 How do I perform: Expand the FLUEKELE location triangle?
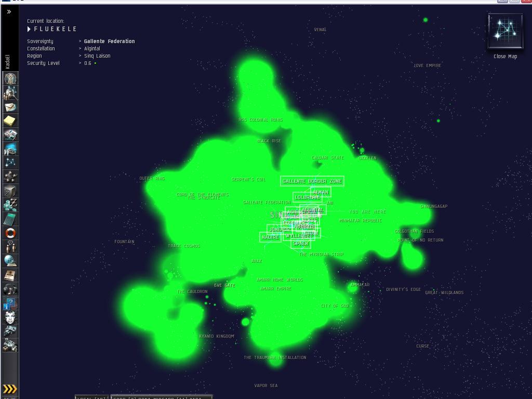[29, 29]
